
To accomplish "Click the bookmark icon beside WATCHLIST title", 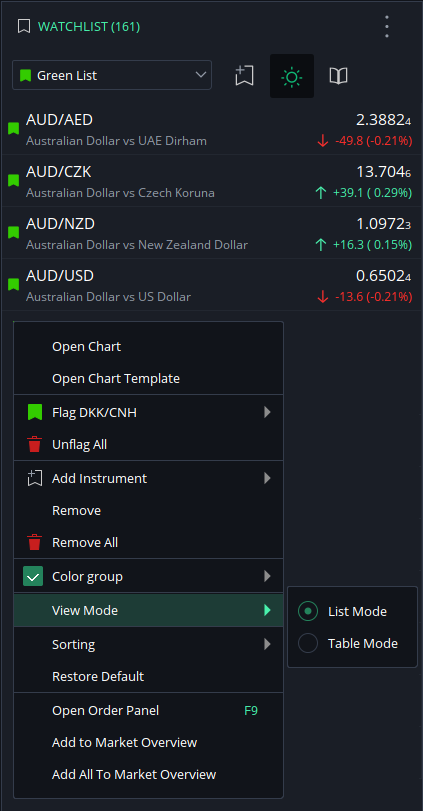I will click(23, 26).
